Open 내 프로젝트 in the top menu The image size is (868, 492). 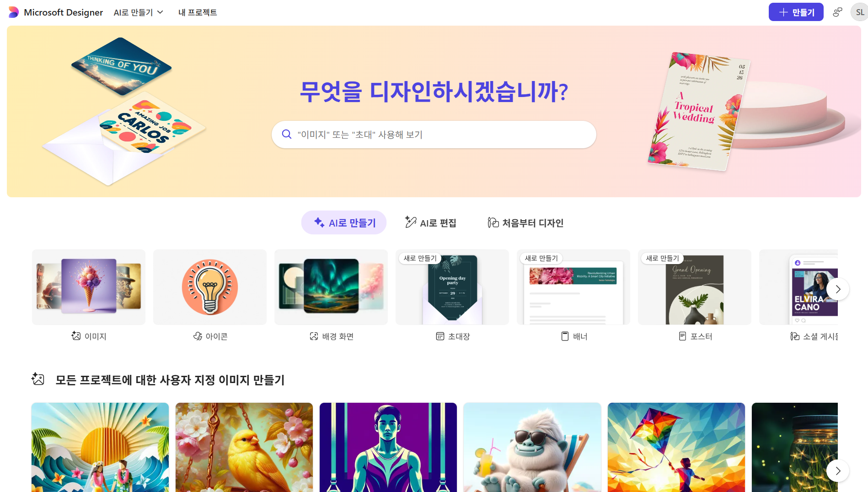(x=198, y=12)
